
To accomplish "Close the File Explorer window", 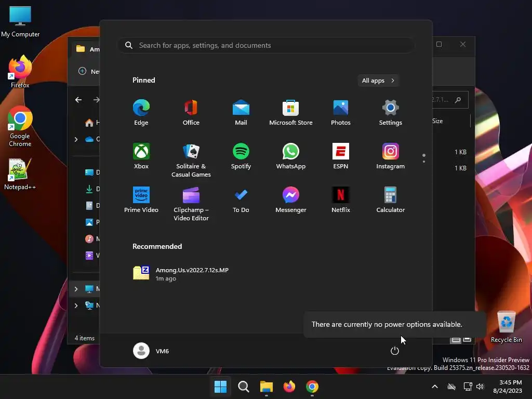I will tap(463, 45).
